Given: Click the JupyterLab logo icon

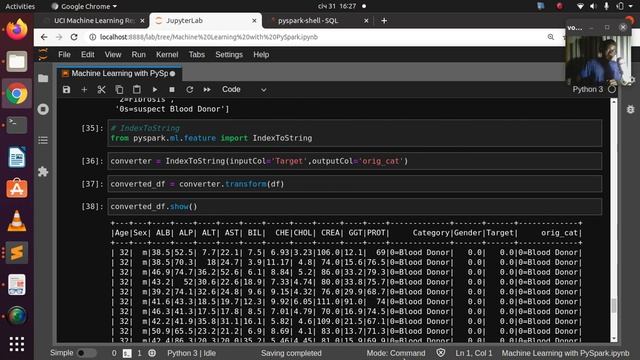Looking at the screenshot, I should pyautogui.click(x=43, y=54).
